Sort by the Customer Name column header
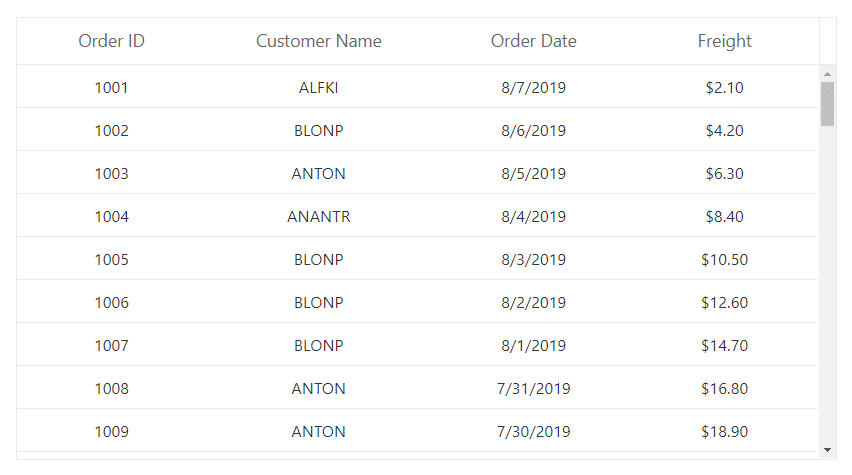852x475 pixels. pyautogui.click(x=319, y=41)
